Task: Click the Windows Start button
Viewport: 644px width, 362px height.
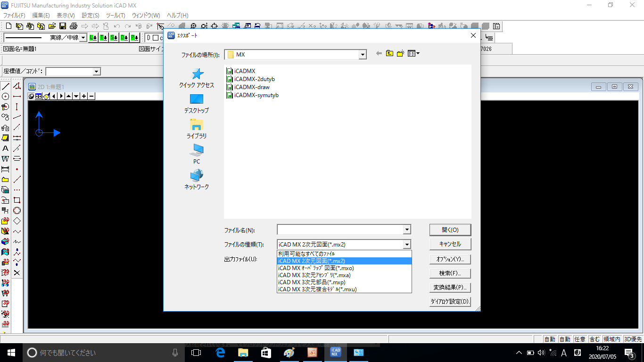Action: click(x=11, y=352)
